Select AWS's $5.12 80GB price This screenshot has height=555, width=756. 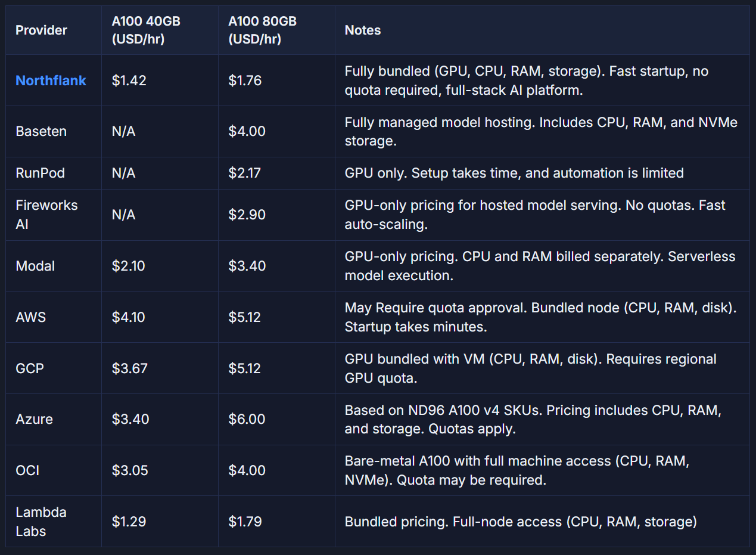[x=245, y=317]
